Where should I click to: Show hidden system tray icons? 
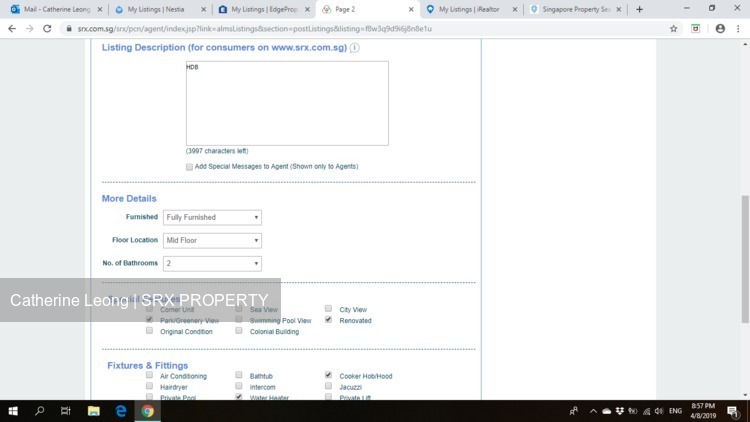(x=593, y=411)
